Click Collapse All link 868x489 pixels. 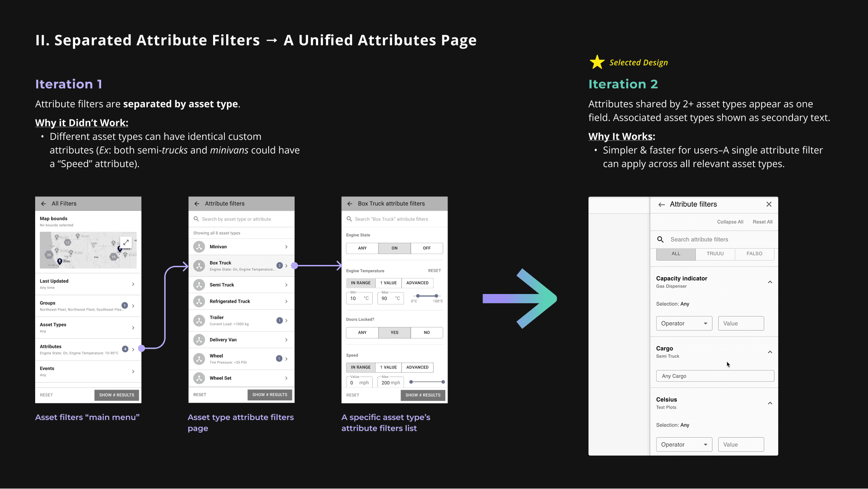coord(730,222)
